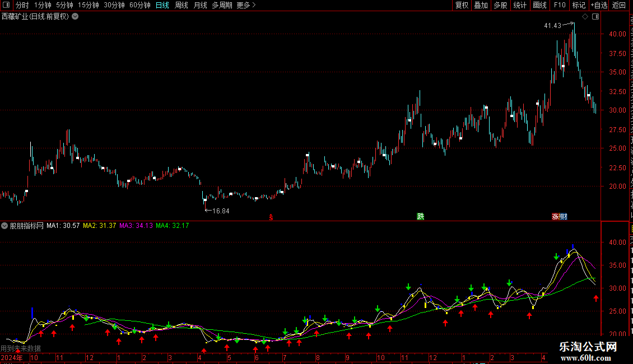
Task: Click the 16.84 low price label
Action: [220, 211]
